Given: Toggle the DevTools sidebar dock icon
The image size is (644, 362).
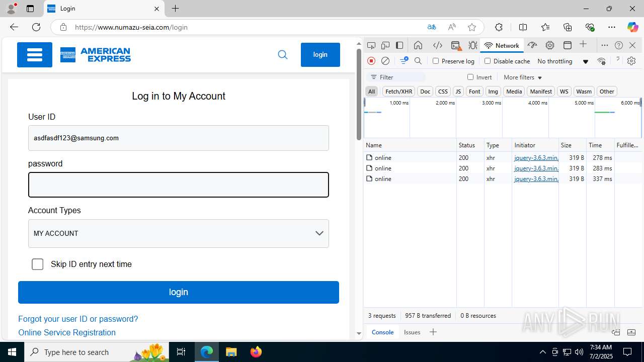Looking at the screenshot, I should 399,45.
